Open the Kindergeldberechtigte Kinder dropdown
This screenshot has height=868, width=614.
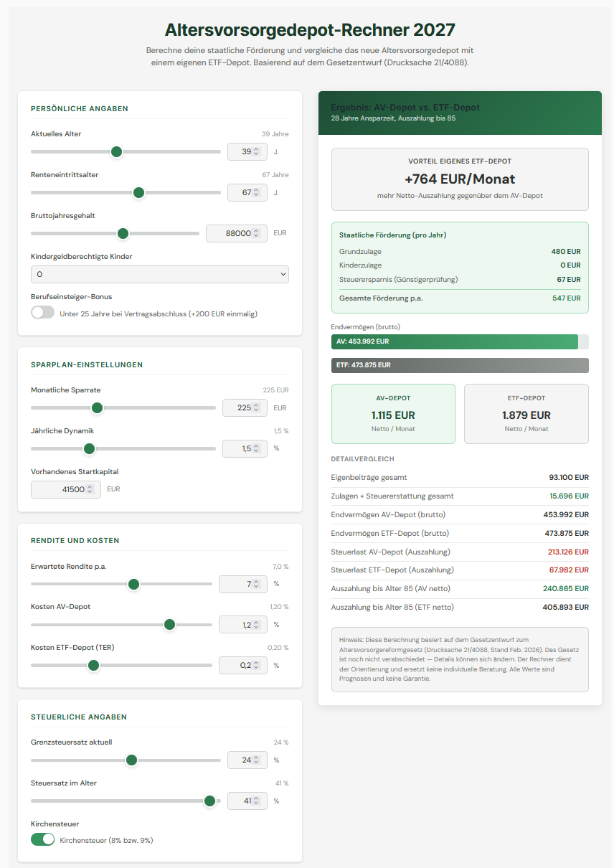pyautogui.click(x=159, y=274)
